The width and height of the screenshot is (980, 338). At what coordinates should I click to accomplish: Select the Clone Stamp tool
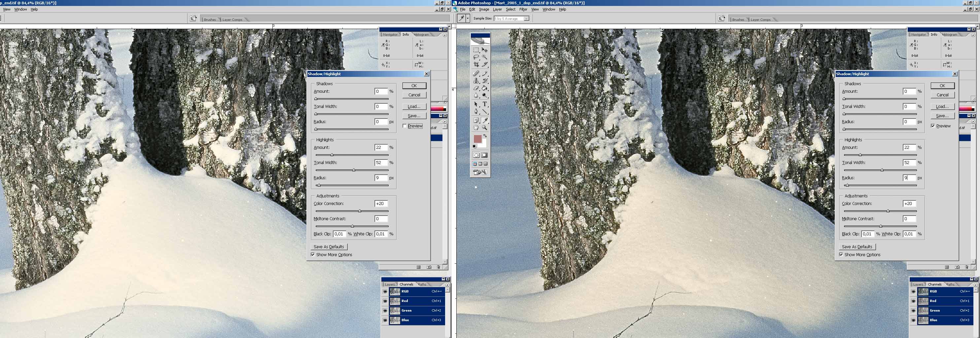pyautogui.click(x=476, y=81)
